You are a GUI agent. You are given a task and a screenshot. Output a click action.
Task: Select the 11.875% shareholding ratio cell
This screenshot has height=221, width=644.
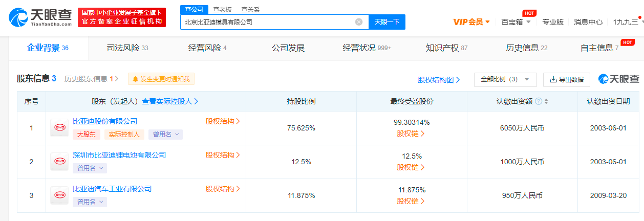point(301,195)
